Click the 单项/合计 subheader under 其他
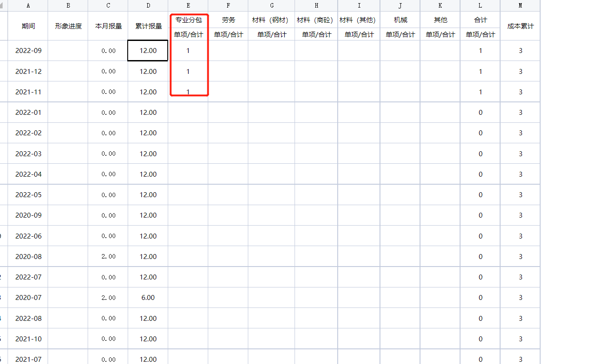602x364 pixels. 440,34
